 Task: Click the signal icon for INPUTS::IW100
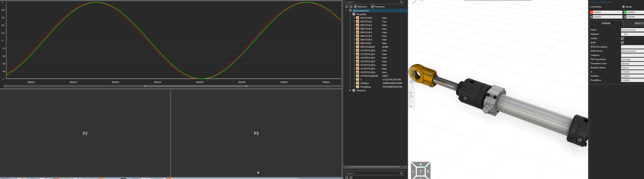[x=358, y=47]
